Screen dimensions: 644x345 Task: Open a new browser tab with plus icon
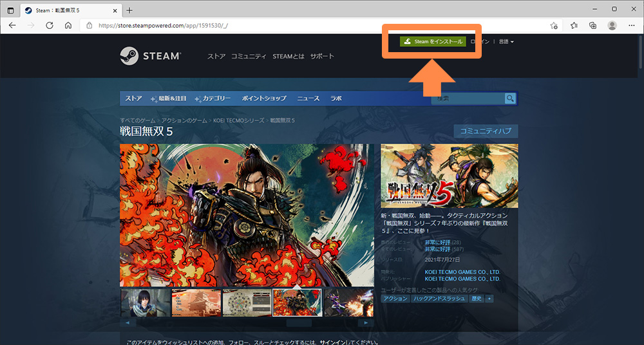click(129, 10)
